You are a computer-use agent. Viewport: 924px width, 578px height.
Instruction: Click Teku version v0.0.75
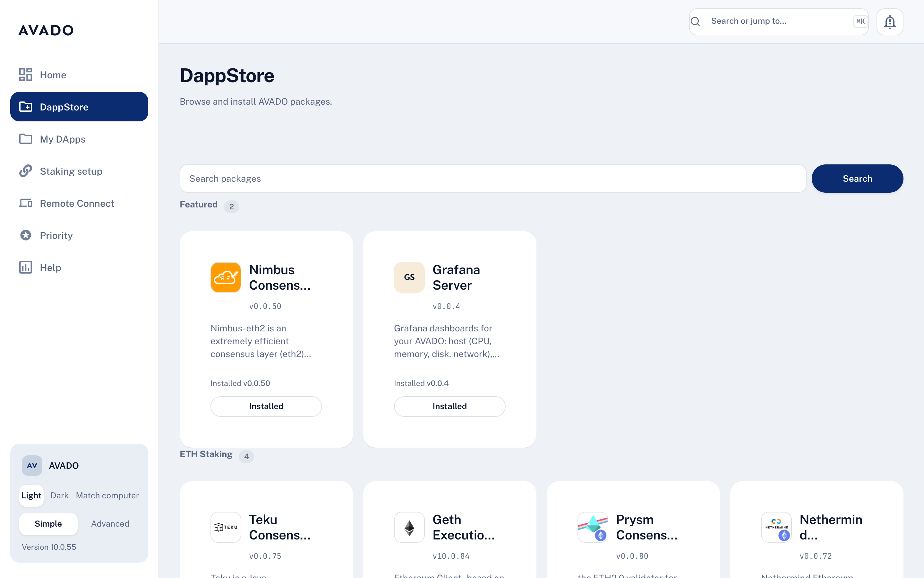[x=265, y=556]
